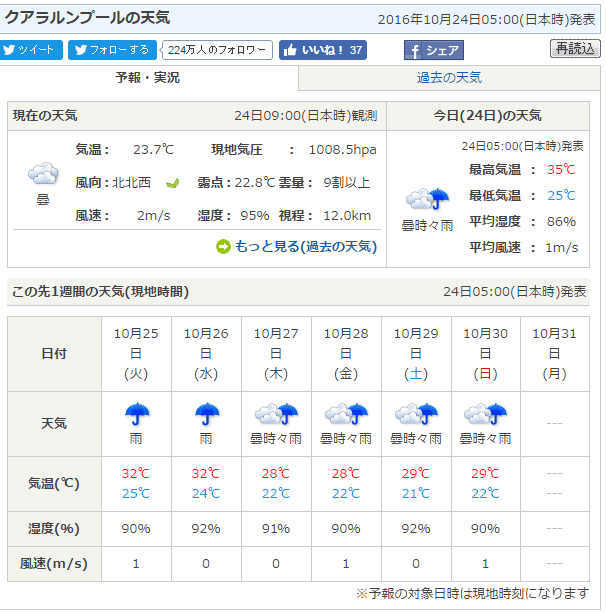Click the rain umbrella icon for 10月25日
Image resolution: width=606 pixels, height=612 pixels.
click(136, 412)
